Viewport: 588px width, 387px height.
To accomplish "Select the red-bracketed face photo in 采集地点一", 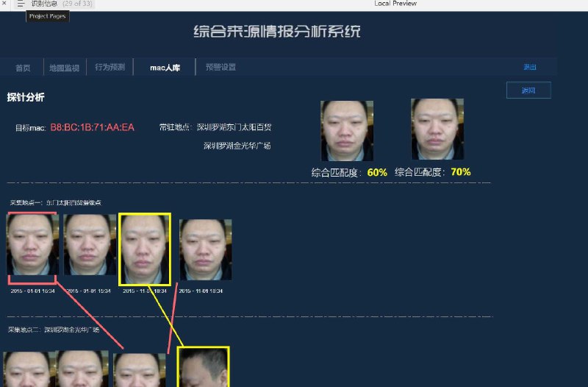I will 32,244.
